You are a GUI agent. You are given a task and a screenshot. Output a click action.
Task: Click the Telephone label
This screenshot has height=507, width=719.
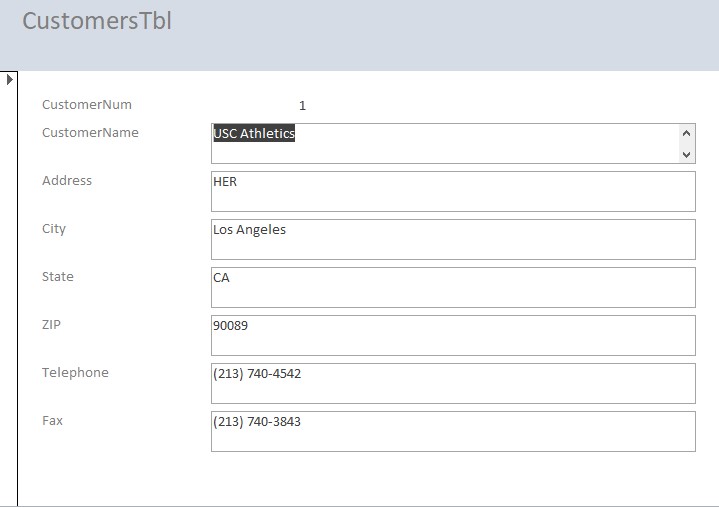pyautogui.click(x=75, y=373)
